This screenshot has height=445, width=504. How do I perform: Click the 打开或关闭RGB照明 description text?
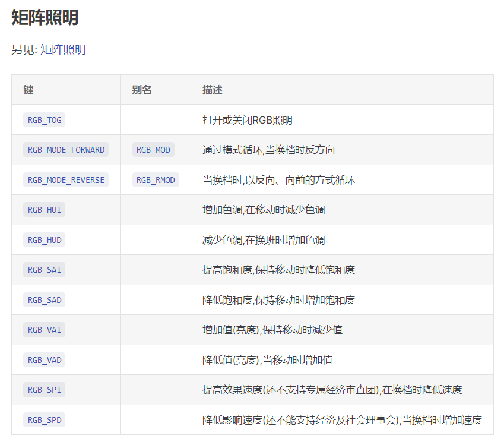point(248,120)
